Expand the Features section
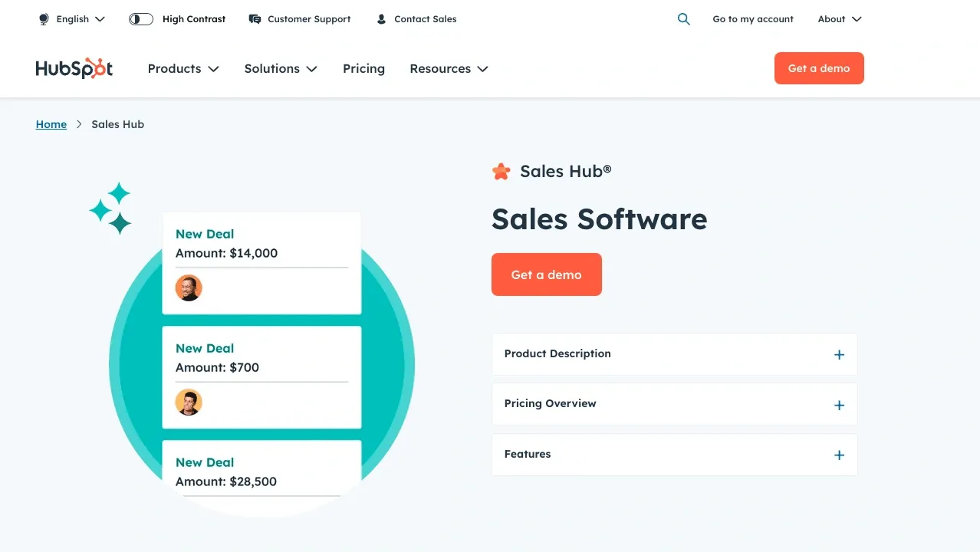Screen dimensions: 980x552 tap(674, 455)
